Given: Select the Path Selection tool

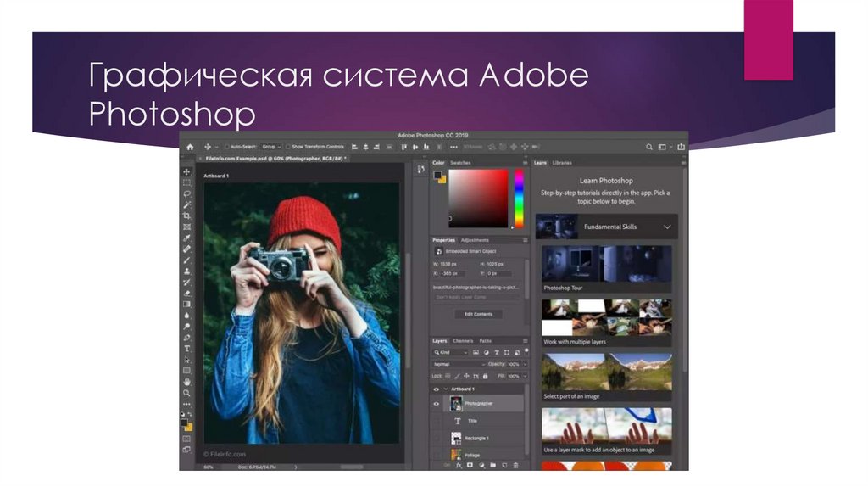Looking at the screenshot, I should point(187,360).
